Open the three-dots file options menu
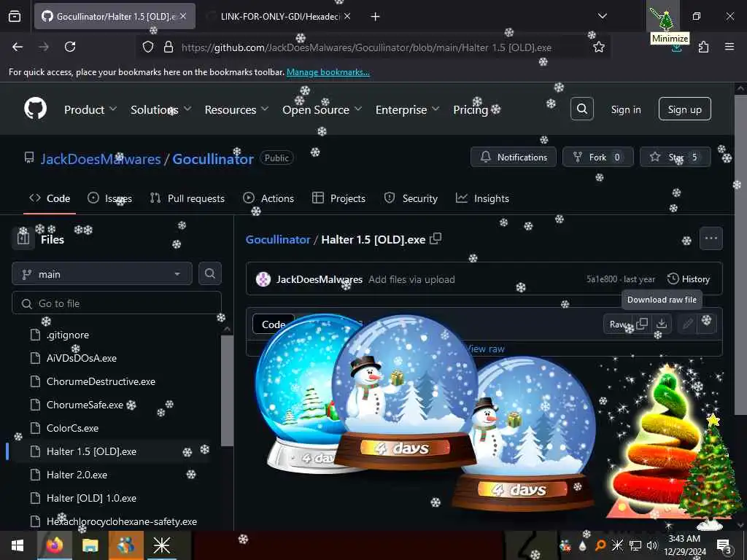The image size is (747, 560). (x=711, y=238)
